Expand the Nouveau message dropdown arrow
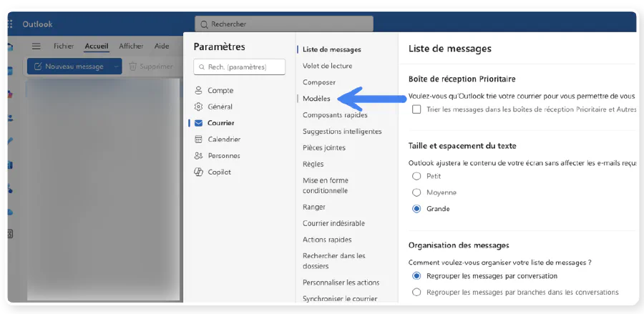 (116, 66)
